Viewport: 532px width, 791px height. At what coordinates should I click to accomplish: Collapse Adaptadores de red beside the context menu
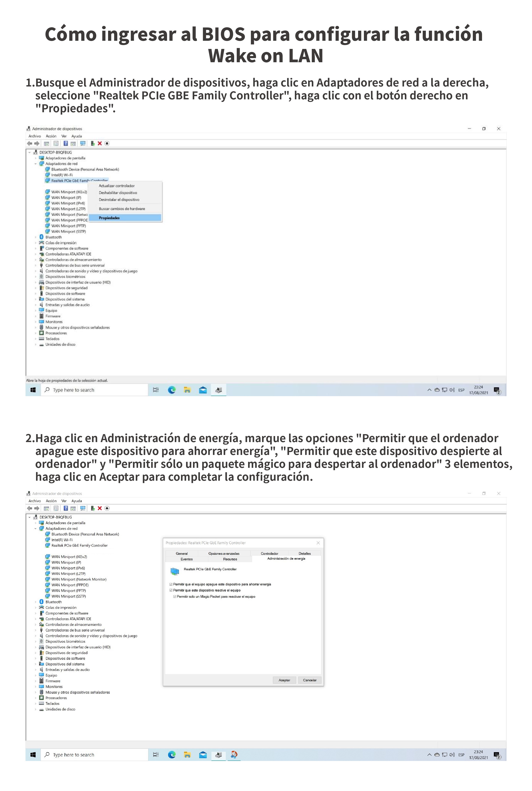[x=35, y=164]
